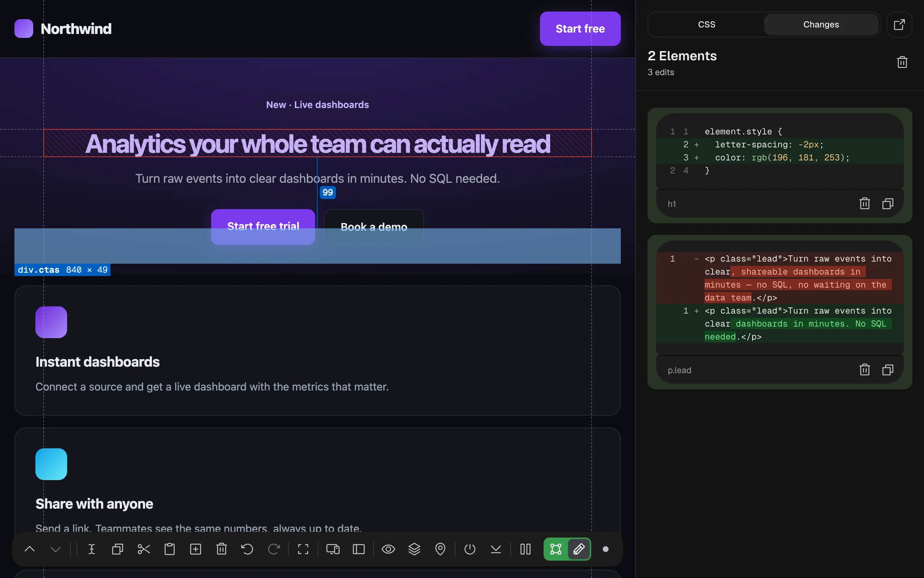Click the redo arrow icon
The height and width of the screenshot is (578, 924).
(x=274, y=549)
